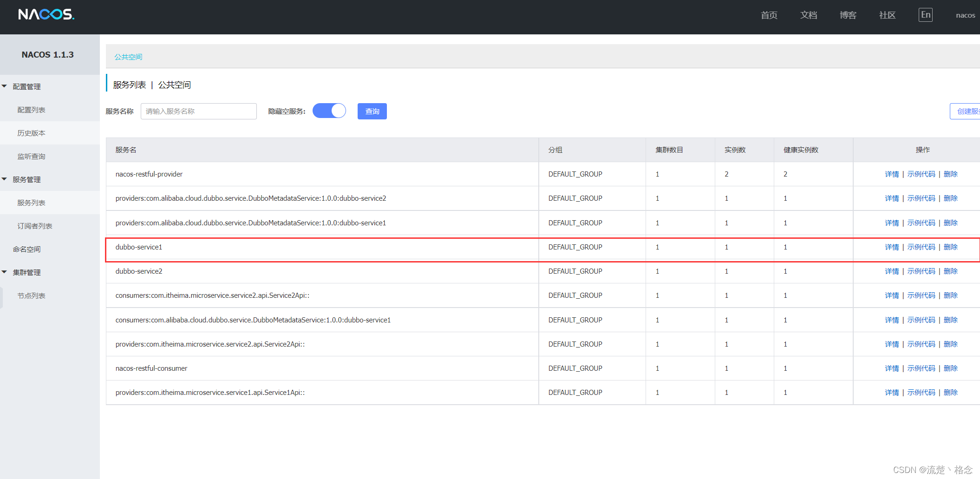The height and width of the screenshot is (479, 980).
Task: View 详情 for providers Service2Api row
Action: click(x=892, y=344)
